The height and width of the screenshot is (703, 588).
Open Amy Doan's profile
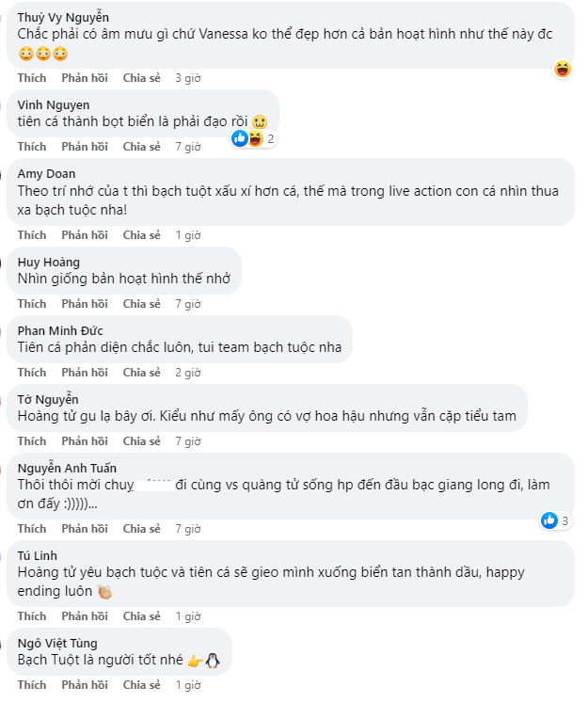pos(48,173)
